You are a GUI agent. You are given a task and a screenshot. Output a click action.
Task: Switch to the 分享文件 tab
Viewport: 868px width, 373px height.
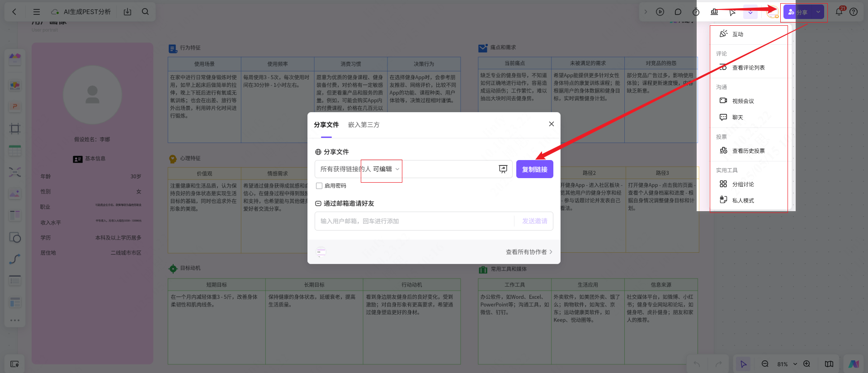click(326, 125)
